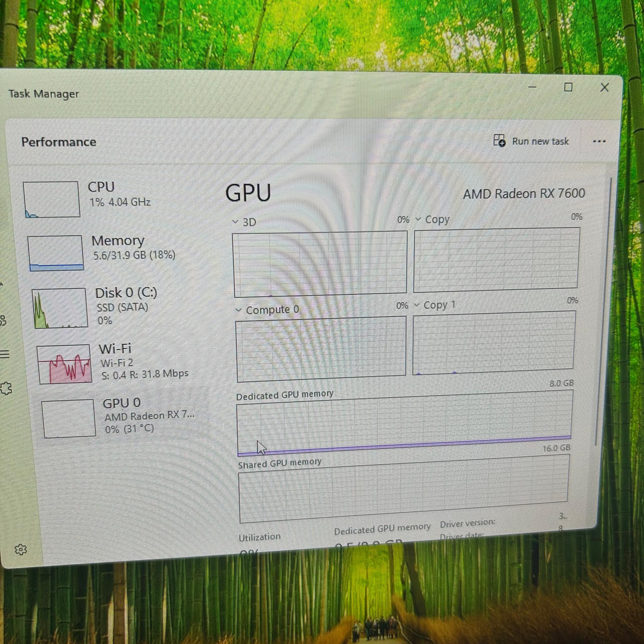Screen dimensions: 644x644
Task: Click the Disk 0 activity thumbnail graph
Action: pos(60,308)
